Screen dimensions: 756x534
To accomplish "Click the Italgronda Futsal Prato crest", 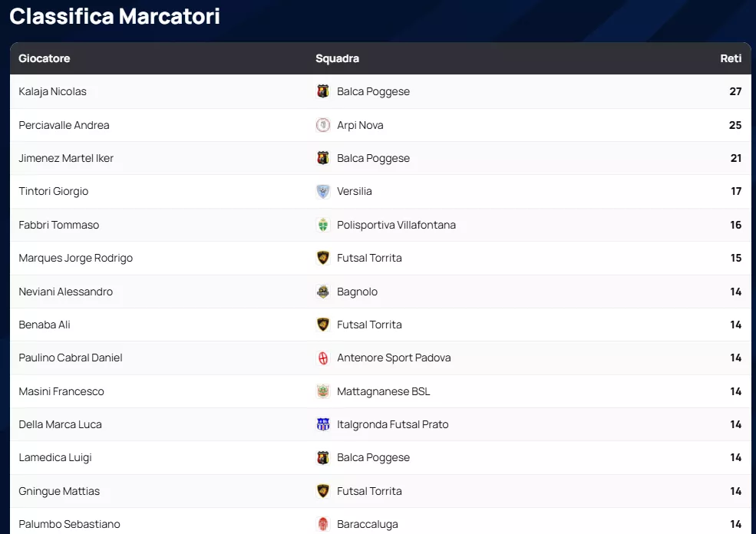I will pyautogui.click(x=323, y=424).
